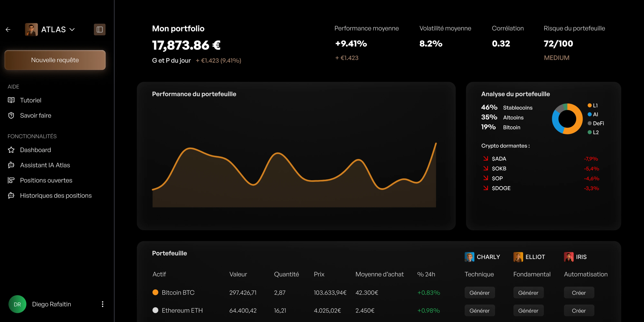Generate Fondamental analysis for Bitcoin BTC
This screenshot has width=644, height=322.
click(528, 293)
